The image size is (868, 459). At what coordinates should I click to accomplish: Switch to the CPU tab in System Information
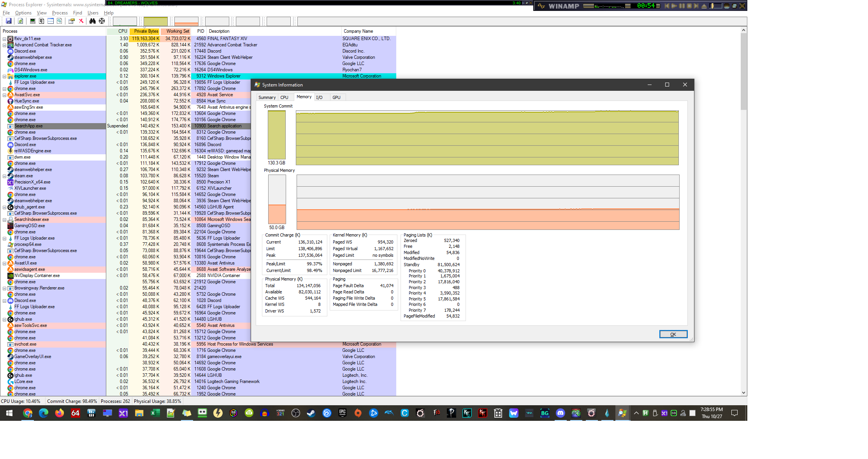[x=285, y=97]
